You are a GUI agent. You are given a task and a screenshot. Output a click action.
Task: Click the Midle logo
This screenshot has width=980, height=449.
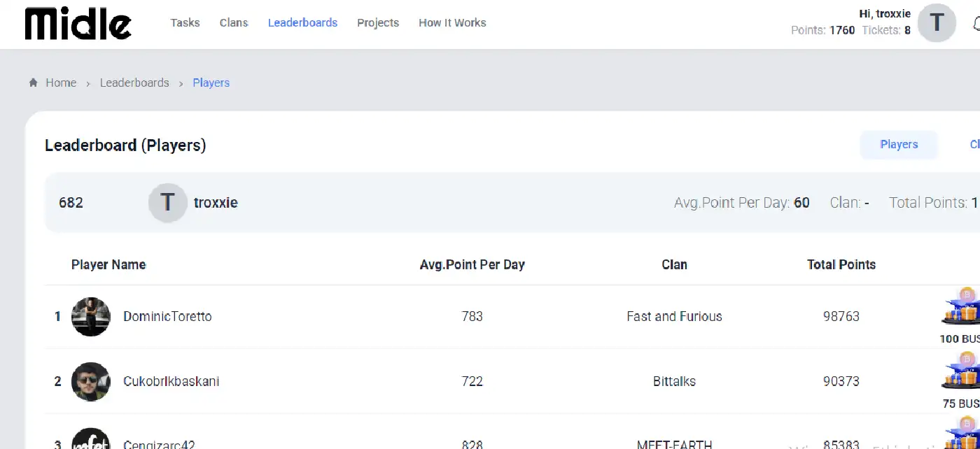[x=78, y=24]
